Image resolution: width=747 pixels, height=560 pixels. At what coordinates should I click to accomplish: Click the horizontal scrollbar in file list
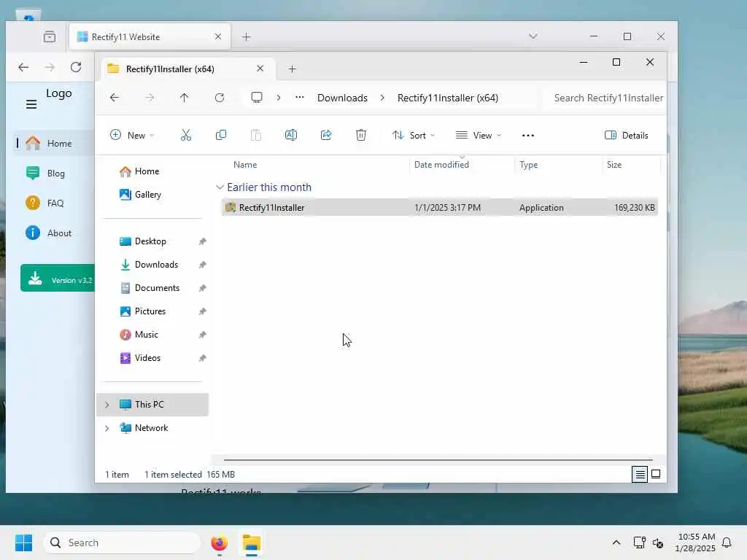point(438,460)
